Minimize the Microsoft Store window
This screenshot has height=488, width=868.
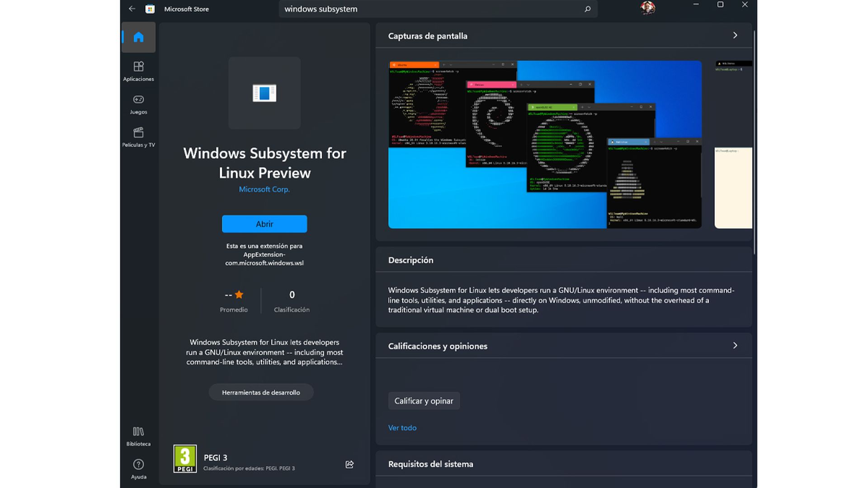696,5
